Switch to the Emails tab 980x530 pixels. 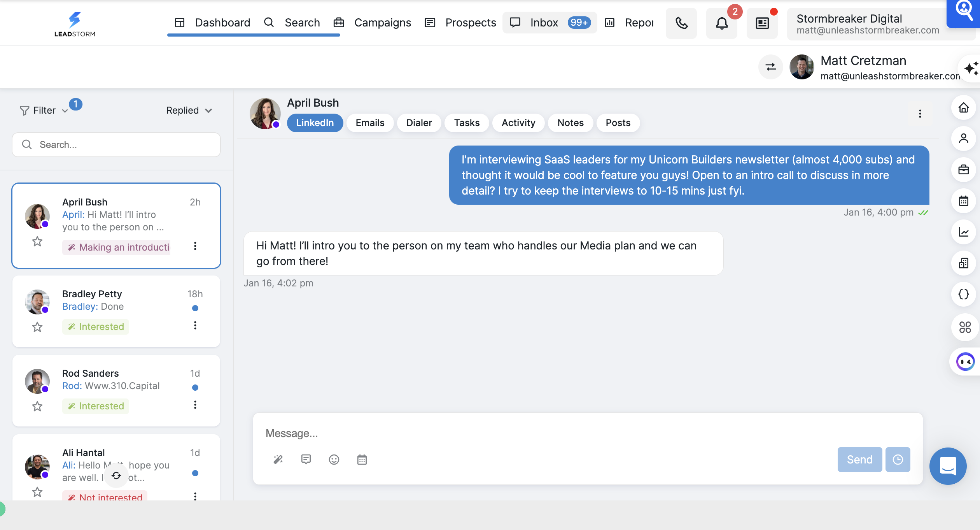(x=370, y=123)
